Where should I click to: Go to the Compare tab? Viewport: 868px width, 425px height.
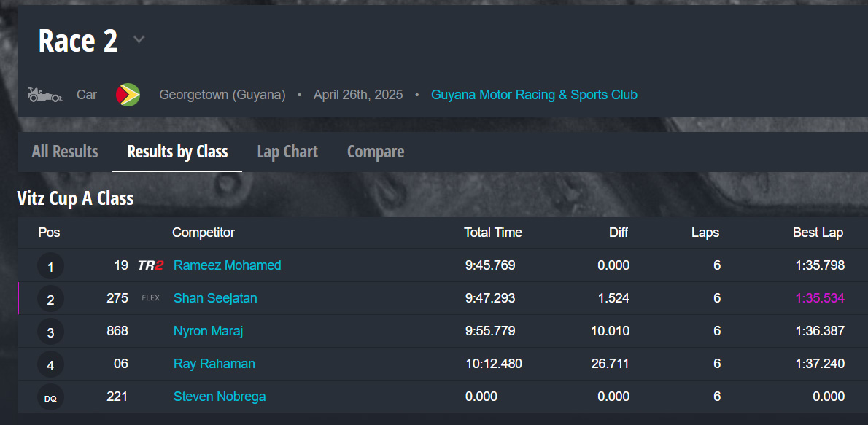click(x=376, y=152)
